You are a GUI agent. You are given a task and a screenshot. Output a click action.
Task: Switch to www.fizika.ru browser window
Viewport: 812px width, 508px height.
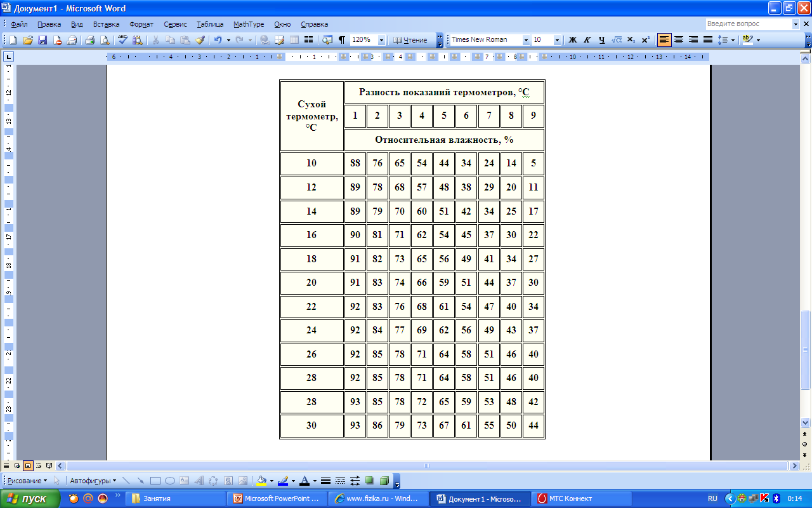coord(379,498)
